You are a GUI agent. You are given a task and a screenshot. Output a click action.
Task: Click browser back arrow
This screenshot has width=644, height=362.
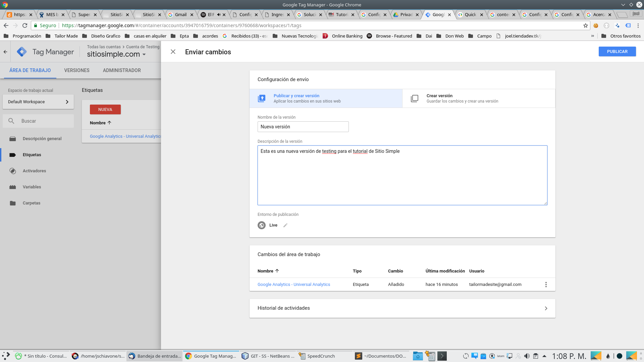point(6,25)
